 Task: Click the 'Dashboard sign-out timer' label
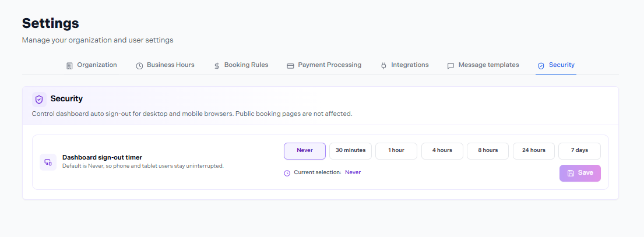point(102,157)
